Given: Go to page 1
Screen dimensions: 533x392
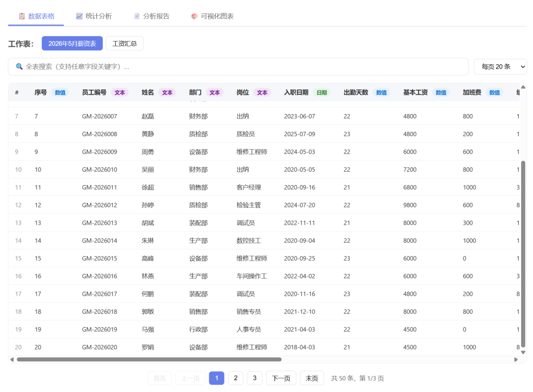Looking at the screenshot, I should pyautogui.click(x=217, y=378).
